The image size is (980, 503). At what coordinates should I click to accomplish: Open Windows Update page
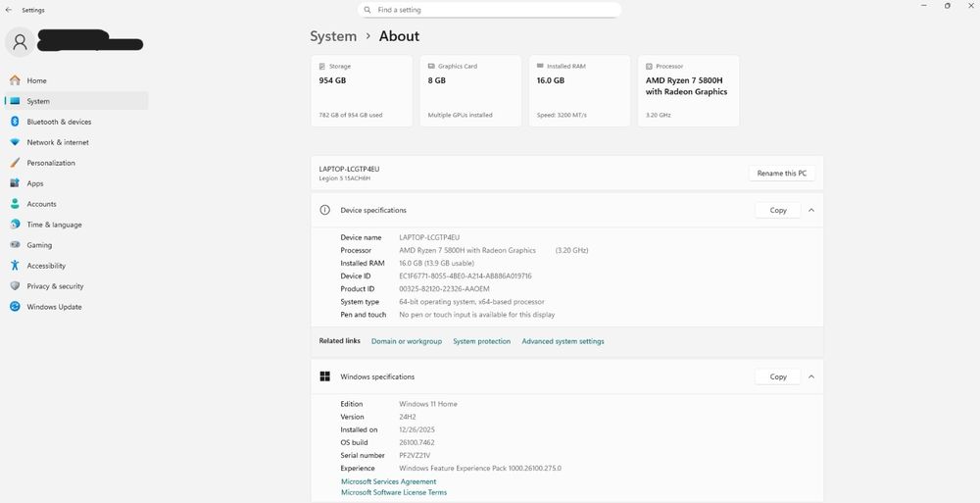(x=76, y=307)
